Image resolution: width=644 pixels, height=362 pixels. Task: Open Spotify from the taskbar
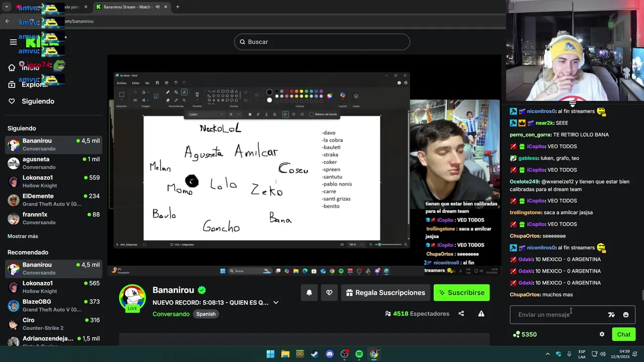point(359,354)
